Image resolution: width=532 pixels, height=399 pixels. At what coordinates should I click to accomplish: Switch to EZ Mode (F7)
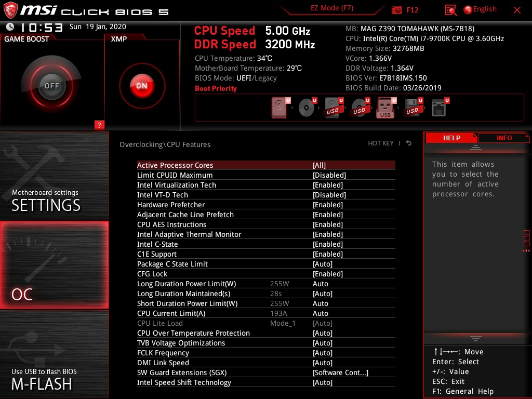[332, 8]
